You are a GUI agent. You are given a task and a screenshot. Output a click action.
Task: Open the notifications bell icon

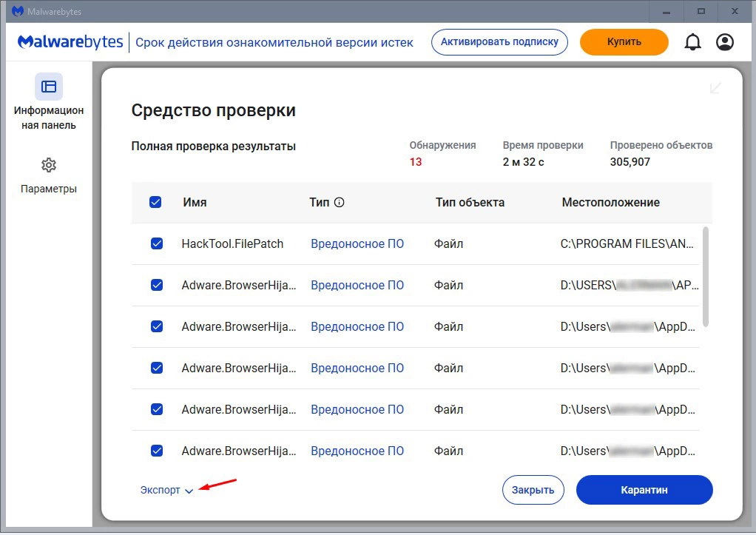[x=692, y=42]
